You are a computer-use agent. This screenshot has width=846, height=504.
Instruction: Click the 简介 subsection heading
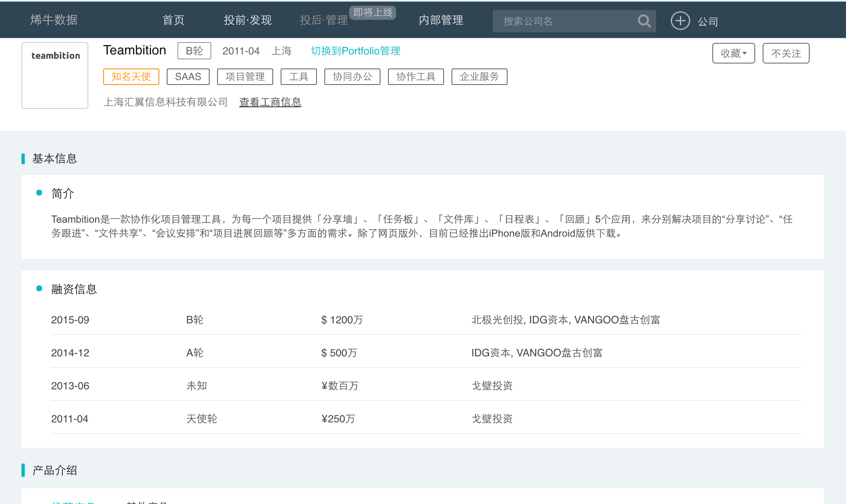pos(63,193)
